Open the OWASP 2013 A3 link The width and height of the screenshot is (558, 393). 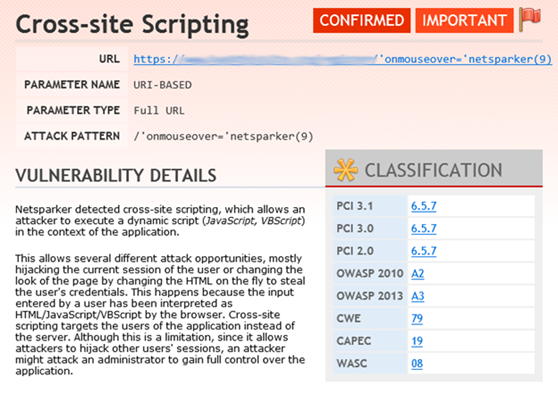(417, 296)
